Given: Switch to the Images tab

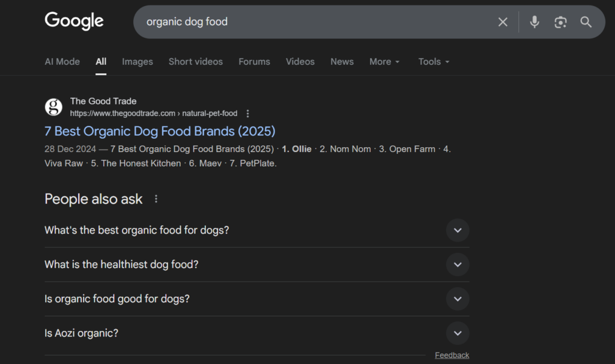Looking at the screenshot, I should click(x=137, y=61).
